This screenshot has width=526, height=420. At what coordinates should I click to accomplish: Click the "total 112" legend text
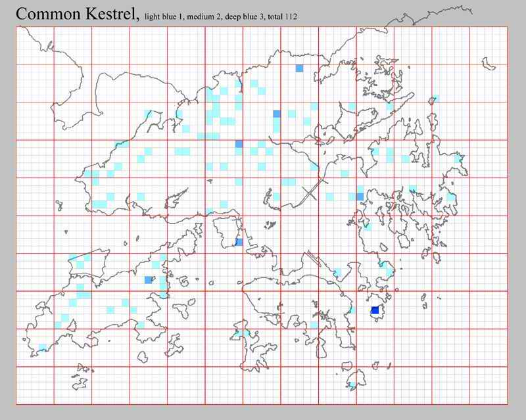283,17
